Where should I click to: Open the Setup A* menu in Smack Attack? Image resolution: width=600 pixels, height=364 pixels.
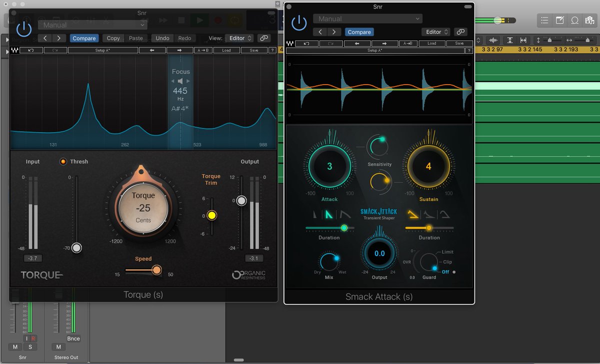375,50
